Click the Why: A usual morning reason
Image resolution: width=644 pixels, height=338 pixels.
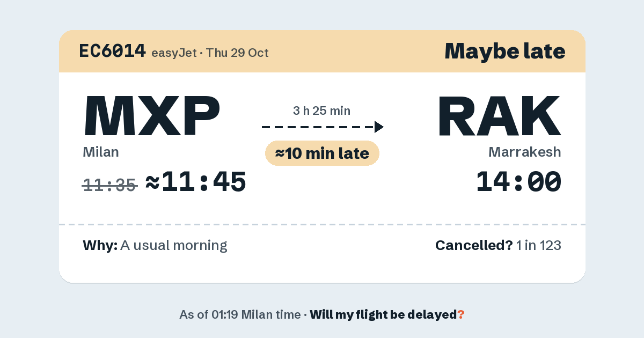tap(155, 246)
